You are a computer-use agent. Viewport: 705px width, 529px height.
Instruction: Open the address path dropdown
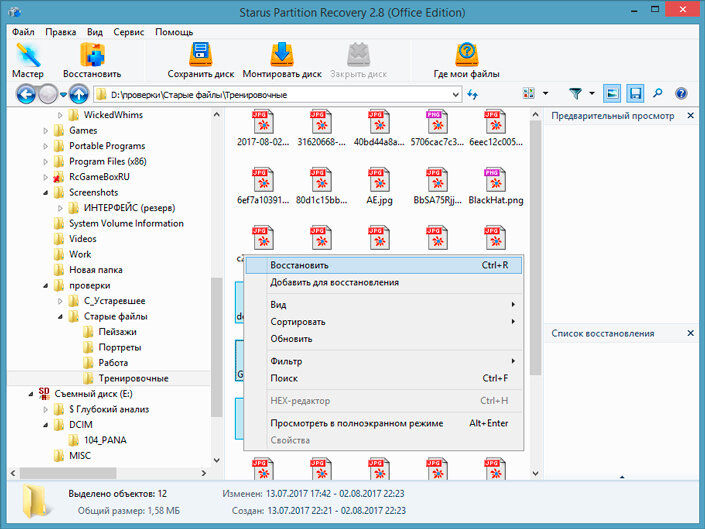pos(455,95)
